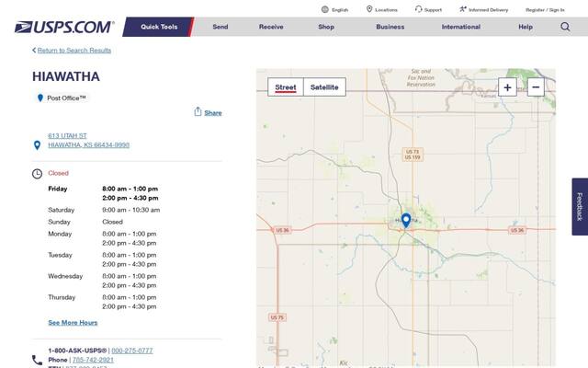Click the 1-800-ASK-USPS® text
Image resolution: width=588 pixels, height=368 pixels.
(77, 351)
